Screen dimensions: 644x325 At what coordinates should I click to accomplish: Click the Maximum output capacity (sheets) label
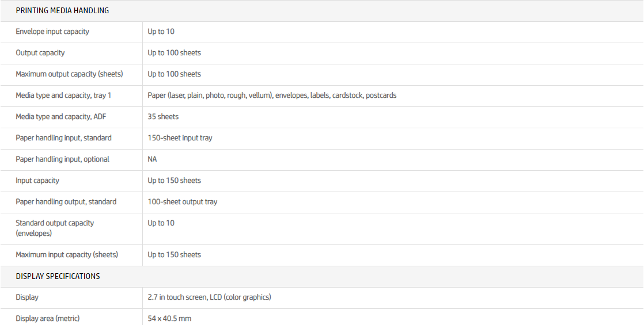coord(69,74)
